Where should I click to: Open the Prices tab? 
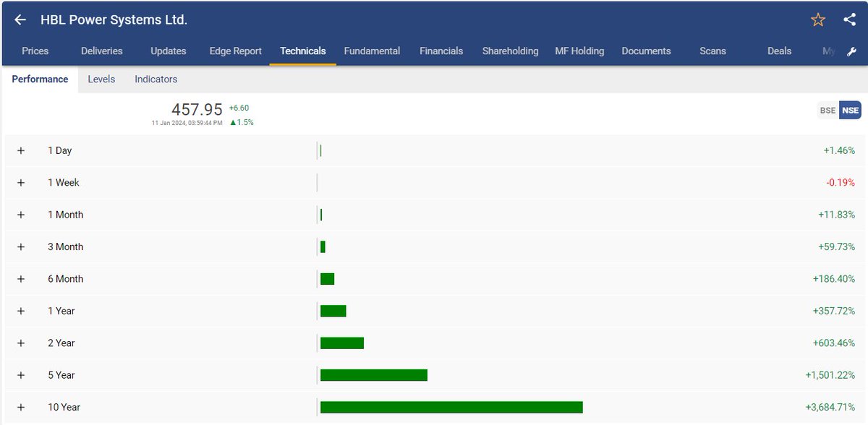point(35,51)
